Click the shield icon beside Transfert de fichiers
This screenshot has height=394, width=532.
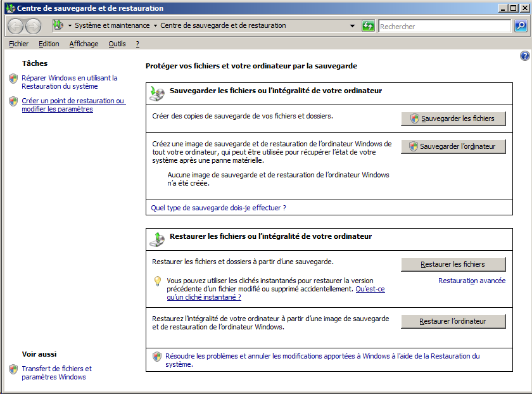click(x=13, y=369)
